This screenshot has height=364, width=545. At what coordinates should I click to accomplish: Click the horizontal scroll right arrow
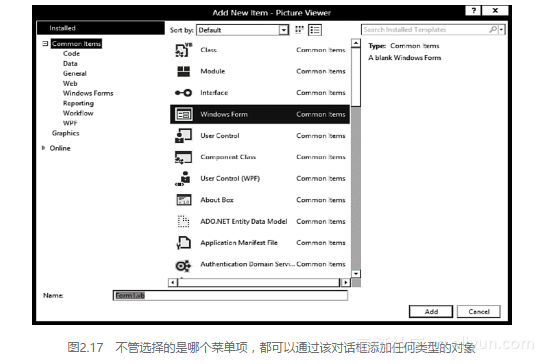point(345,282)
